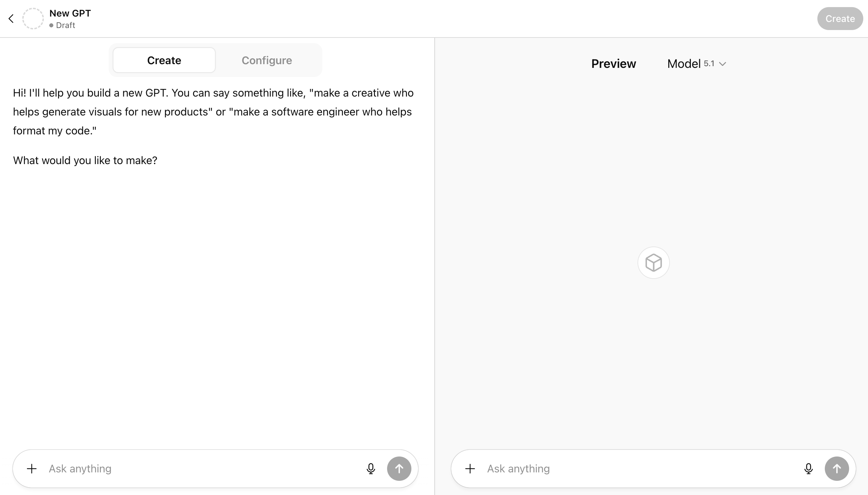Hit the send arrow in the Preview pane
The height and width of the screenshot is (495, 868).
836,468
